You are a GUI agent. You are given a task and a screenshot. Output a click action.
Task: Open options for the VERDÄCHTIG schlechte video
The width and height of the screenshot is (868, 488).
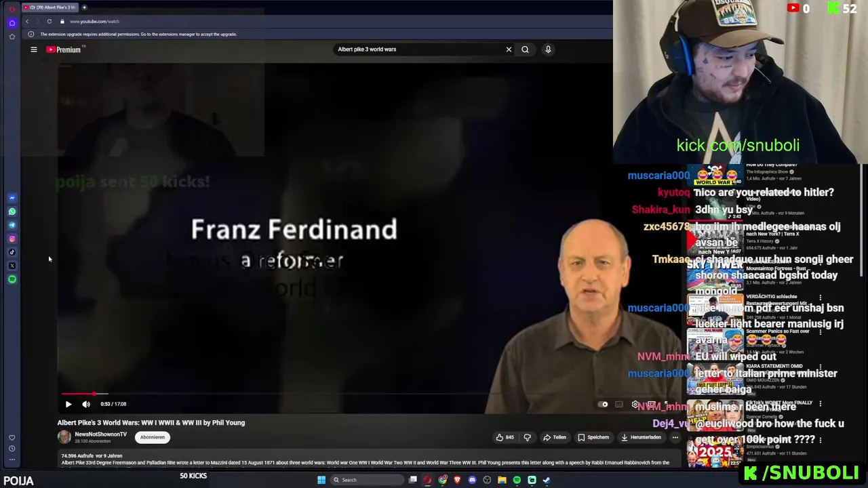821,298
